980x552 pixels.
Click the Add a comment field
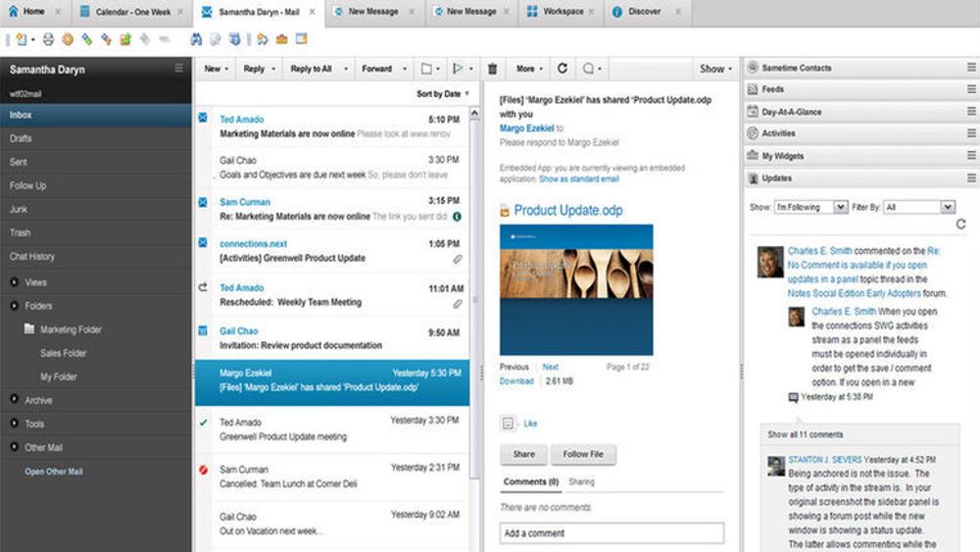coord(612,533)
